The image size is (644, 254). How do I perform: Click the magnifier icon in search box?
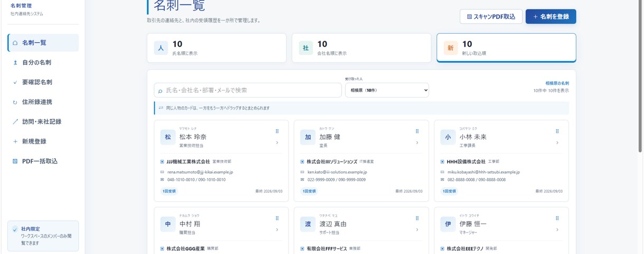tap(160, 91)
